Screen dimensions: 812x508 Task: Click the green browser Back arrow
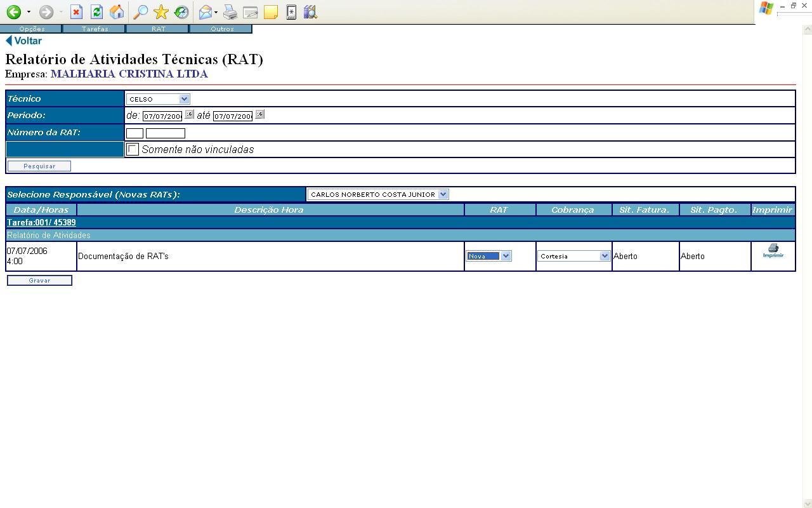tap(13, 12)
